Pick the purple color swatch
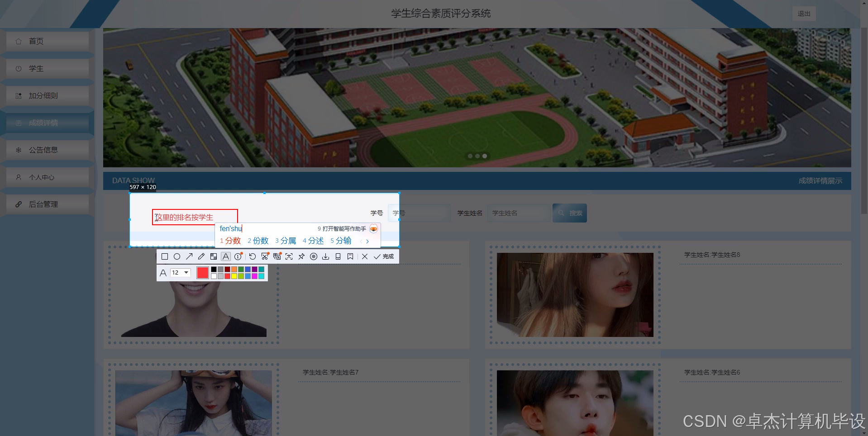 [x=254, y=269]
